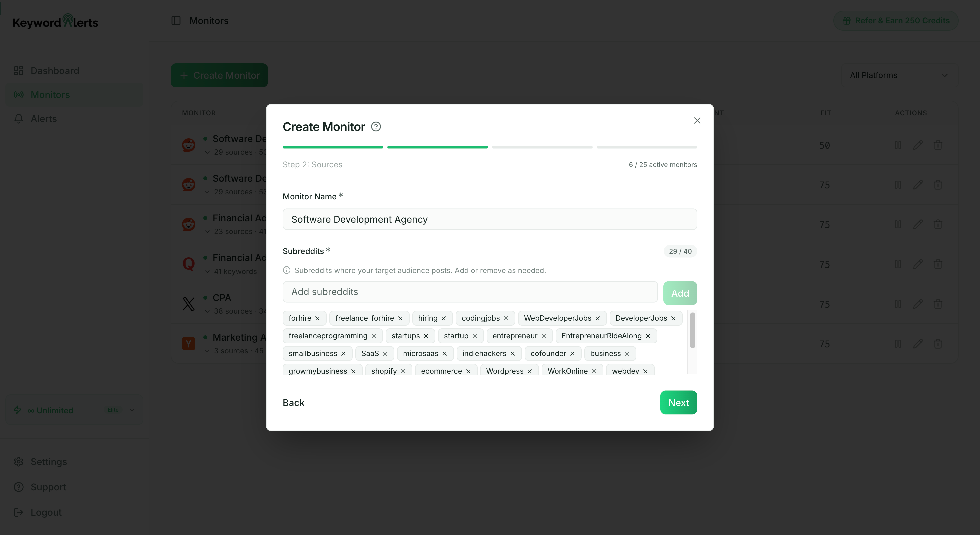The height and width of the screenshot is (535, 980).
Task: Remove the EntrepreneurRideAlong tag
Action: click(x=648, y=336)
